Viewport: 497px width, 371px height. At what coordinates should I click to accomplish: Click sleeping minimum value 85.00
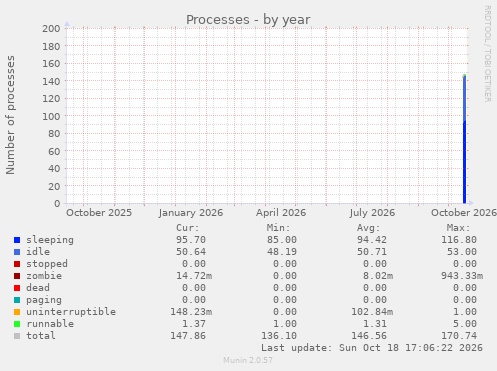[282, 240]
